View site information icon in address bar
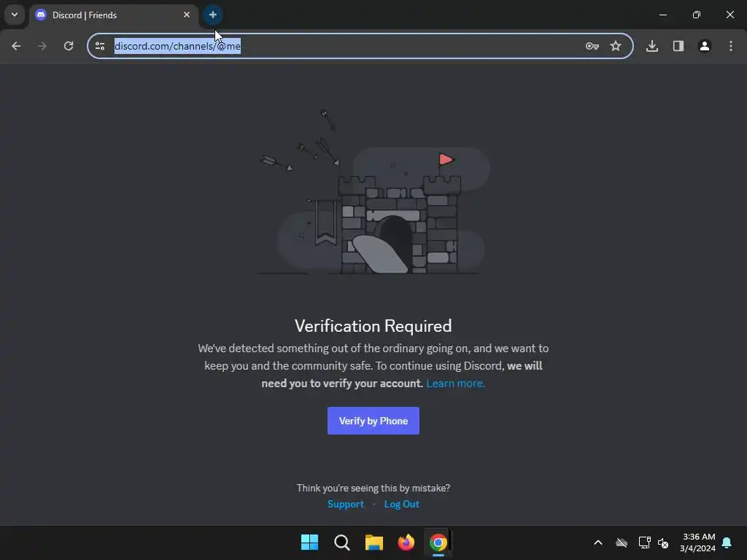 (x=100, y=46)
